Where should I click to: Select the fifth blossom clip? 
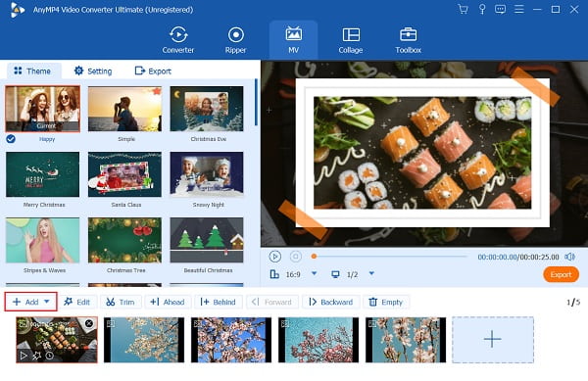[x=406, y=340]
